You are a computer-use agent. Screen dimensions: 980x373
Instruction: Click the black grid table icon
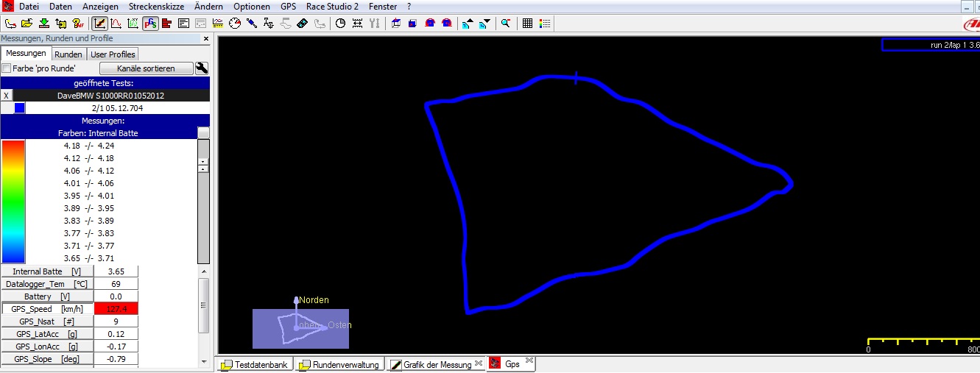[x=527, y=23]
